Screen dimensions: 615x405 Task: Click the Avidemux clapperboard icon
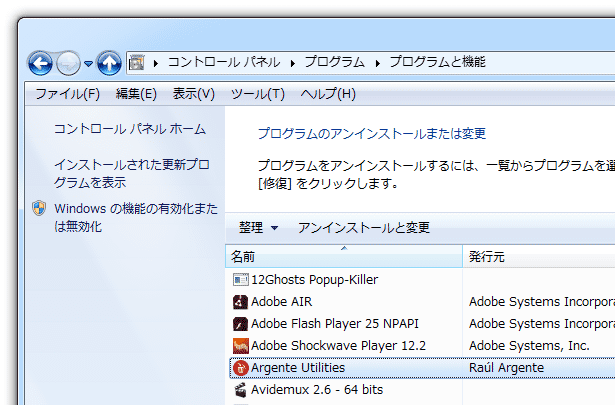tap(240, 390)
